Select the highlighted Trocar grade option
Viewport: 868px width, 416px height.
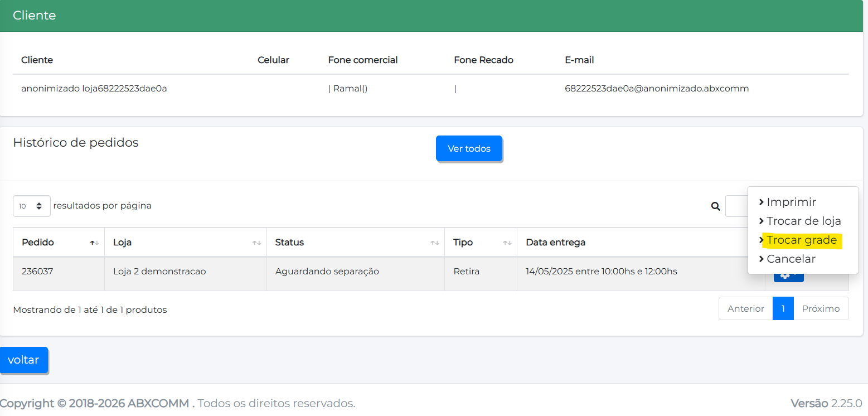pos(801,240)
